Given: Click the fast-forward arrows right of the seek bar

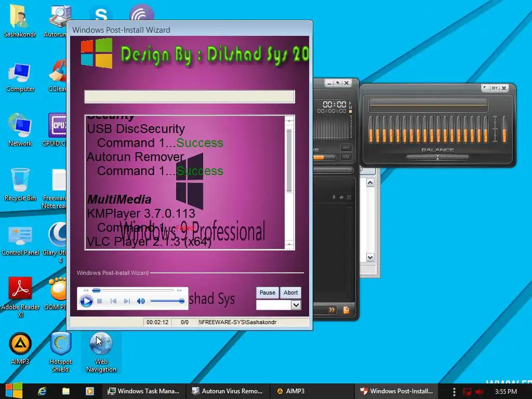Looking at the screenshot, I should 179,290.
